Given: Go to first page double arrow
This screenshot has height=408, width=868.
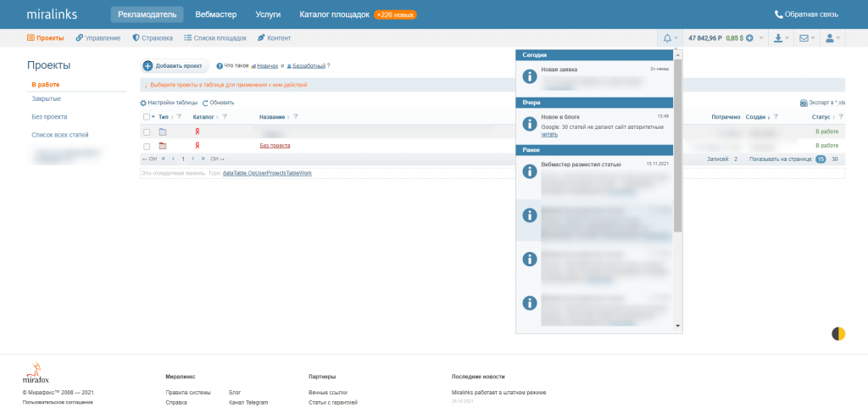Looking at the screenshot, I should tap(164, 159).
